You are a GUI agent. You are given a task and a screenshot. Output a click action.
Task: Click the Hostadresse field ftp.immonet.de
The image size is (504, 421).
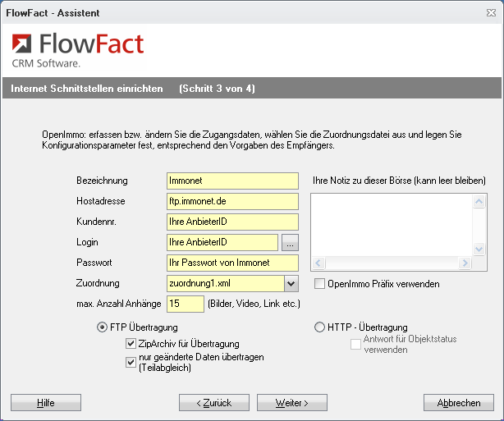[232, 202]
